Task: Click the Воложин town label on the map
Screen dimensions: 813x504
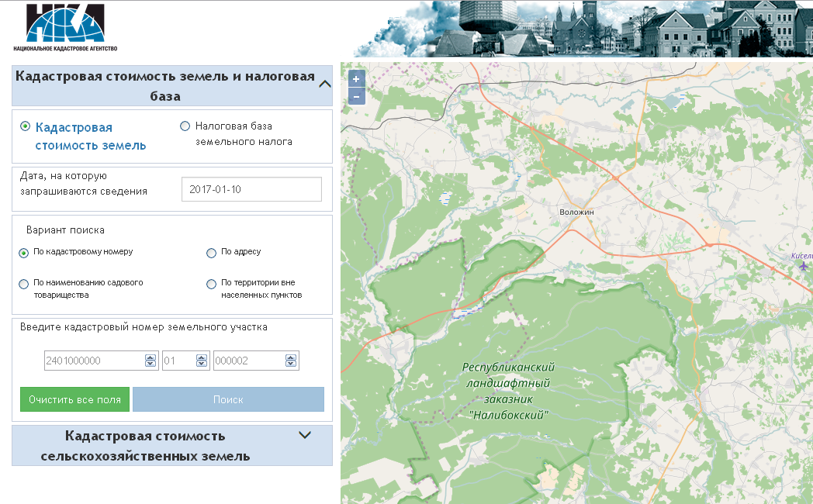Action: coord(576,212)
